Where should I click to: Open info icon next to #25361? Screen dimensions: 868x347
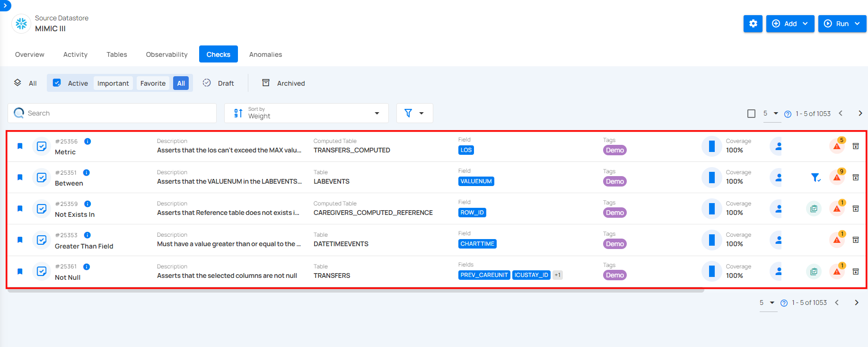[87, 267]
